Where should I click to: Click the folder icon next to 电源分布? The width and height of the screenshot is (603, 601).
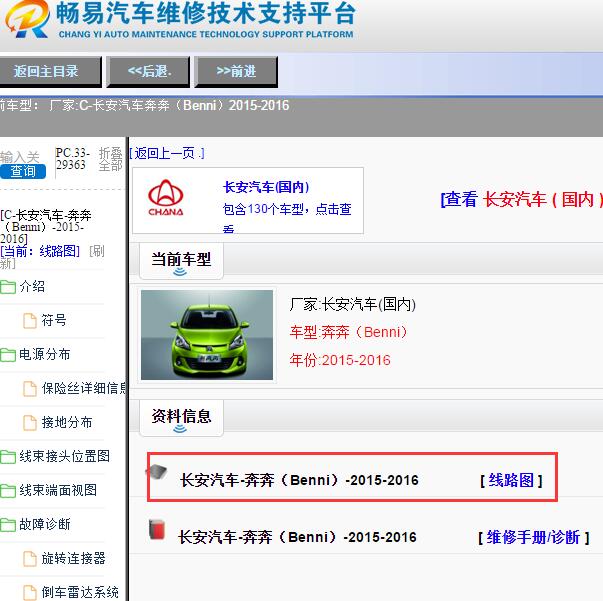coord(8,355)
